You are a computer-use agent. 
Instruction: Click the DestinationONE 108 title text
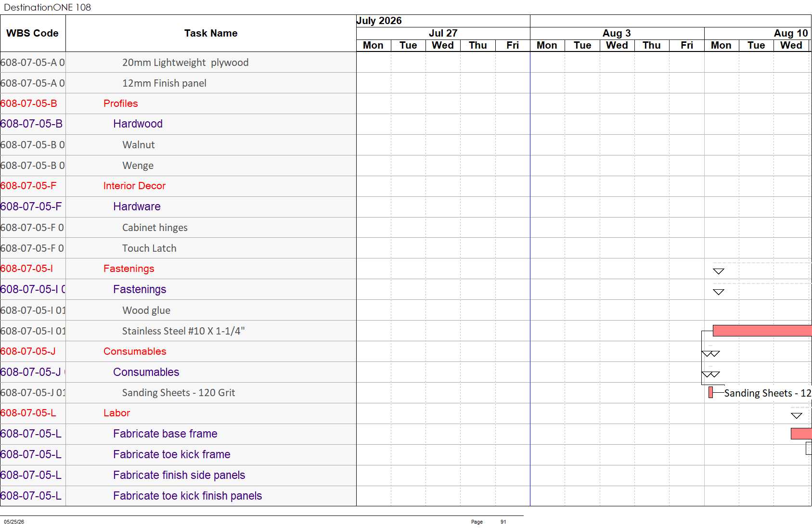tap(47, 7)
